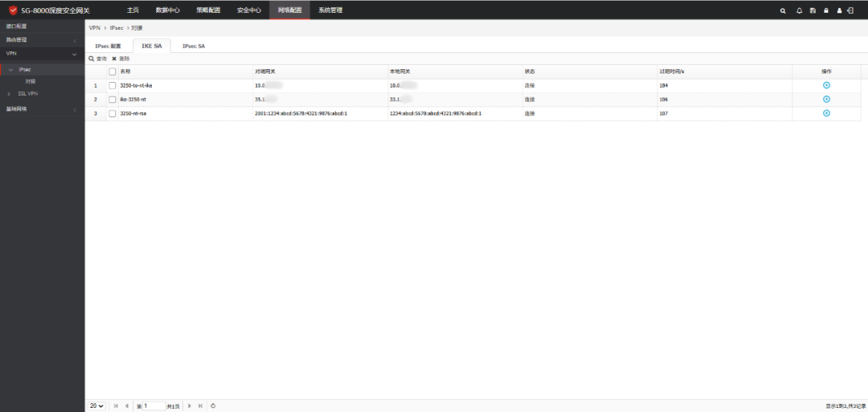Collapse the VPN sidebar section
Screen dimensions: 868x412
pyautogui.click(x=42, y=54)
